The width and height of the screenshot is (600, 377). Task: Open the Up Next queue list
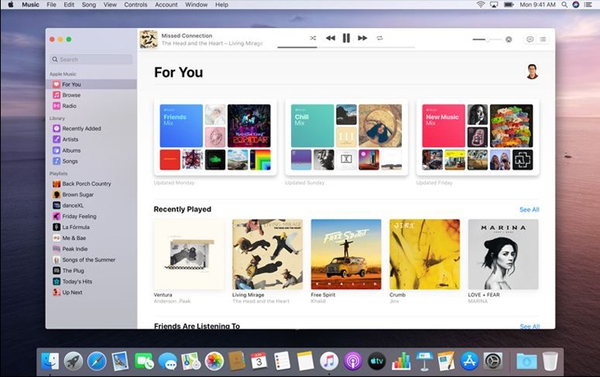click(543, 39)
